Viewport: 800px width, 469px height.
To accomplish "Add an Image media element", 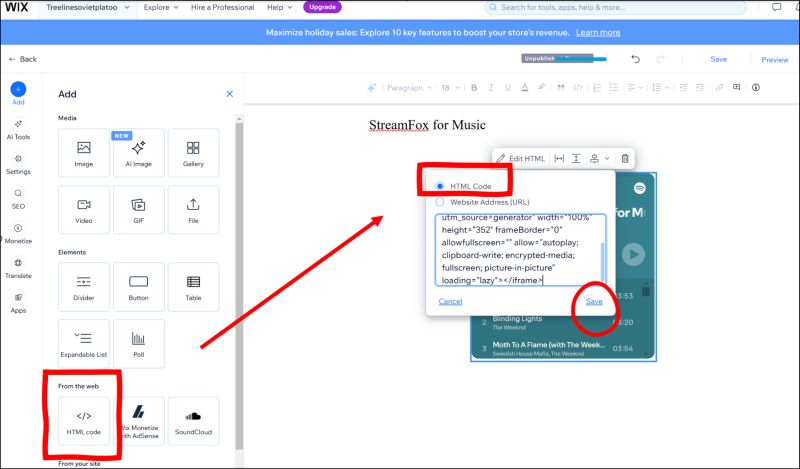I will pyautogui.click(x=84, y=153).
